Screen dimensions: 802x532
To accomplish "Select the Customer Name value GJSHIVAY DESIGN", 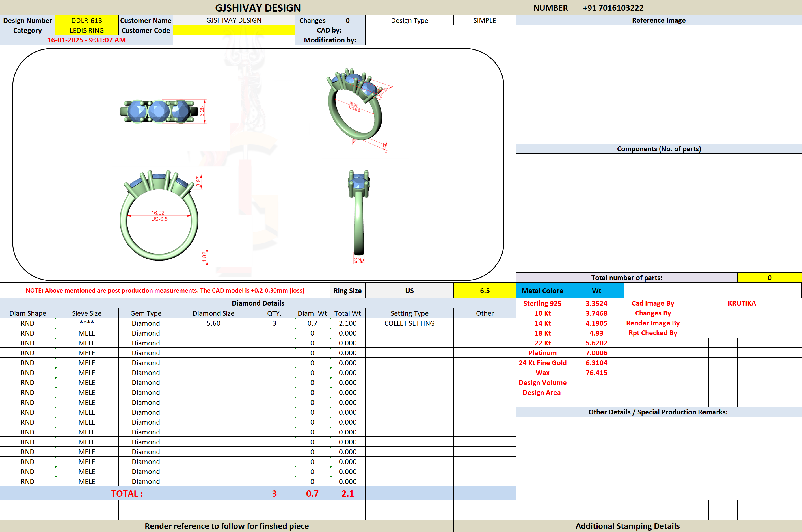I will (x=234, y=20).
